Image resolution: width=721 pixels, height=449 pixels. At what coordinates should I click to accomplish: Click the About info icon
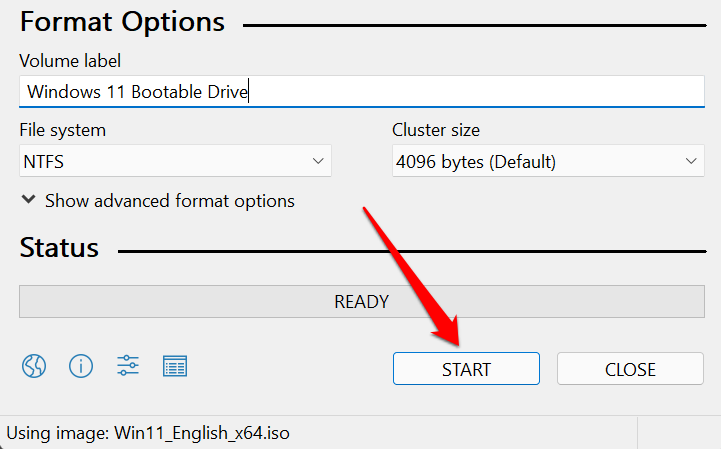click(81, 366)
